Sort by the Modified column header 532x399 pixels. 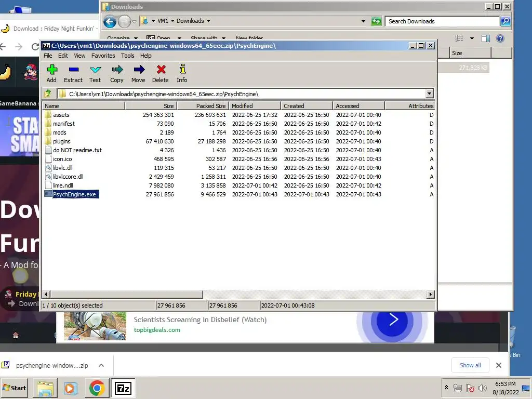pos(255,106)
